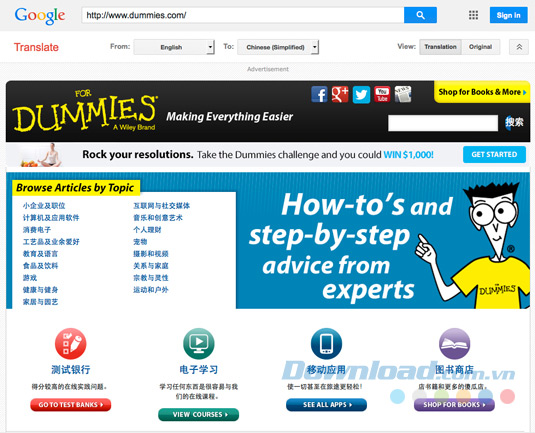Image resolution: width=535 pixels, height=433 pixels.
Task: Click the Dummies site search box
Action: [x=443, y=123]
